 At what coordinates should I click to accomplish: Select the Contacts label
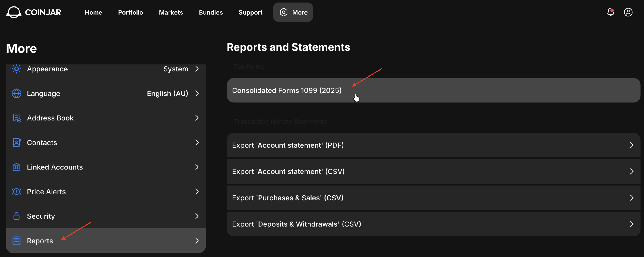click(42, 142)
